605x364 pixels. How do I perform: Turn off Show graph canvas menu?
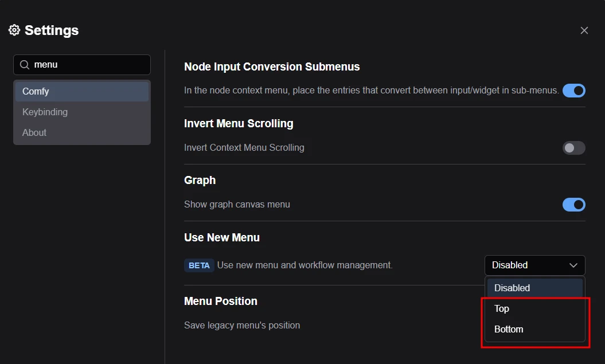click(573, 205)
